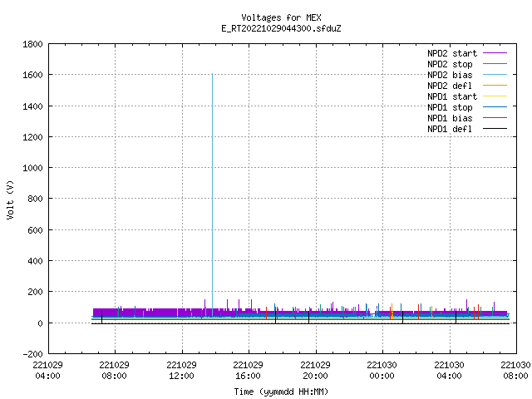This screenshot has width=532, height=399.
Task: Click the orange NPD2 defl legend line
Action: click(495, 85)
